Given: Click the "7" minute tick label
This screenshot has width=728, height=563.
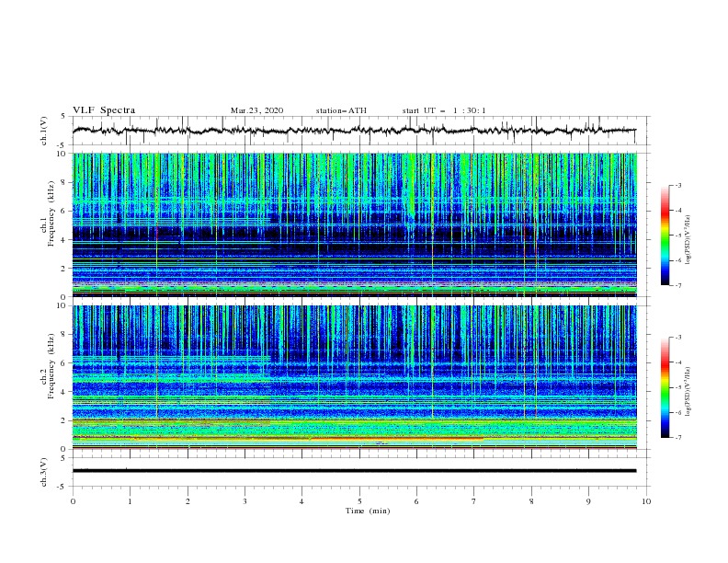Looking at the screenshot, I should point(473,501).
